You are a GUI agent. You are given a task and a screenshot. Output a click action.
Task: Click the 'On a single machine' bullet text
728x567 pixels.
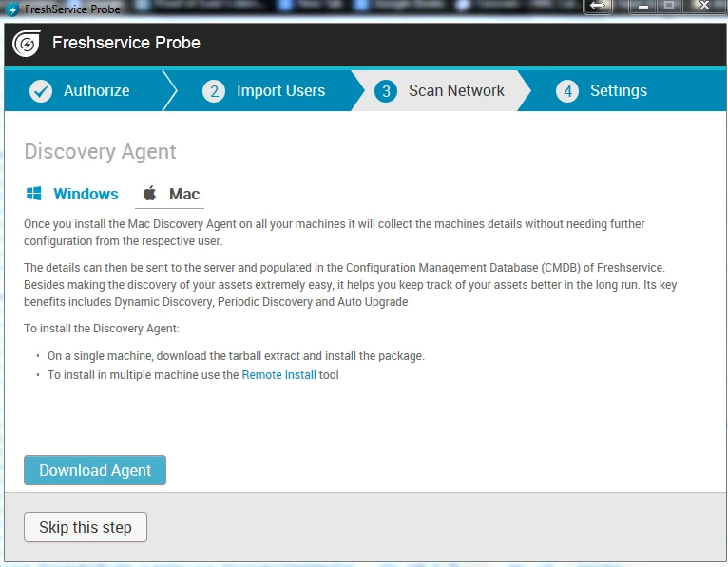(x=236, y=356)
